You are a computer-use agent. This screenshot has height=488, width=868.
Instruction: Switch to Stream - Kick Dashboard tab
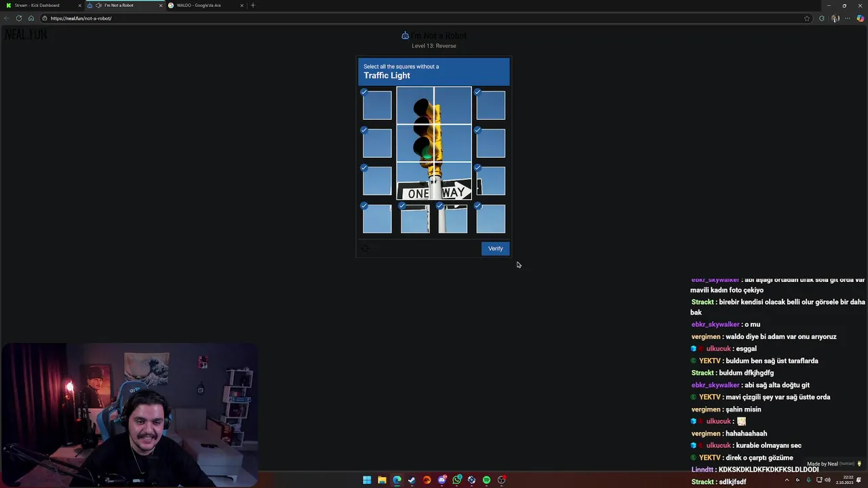[x=41, y=5]
